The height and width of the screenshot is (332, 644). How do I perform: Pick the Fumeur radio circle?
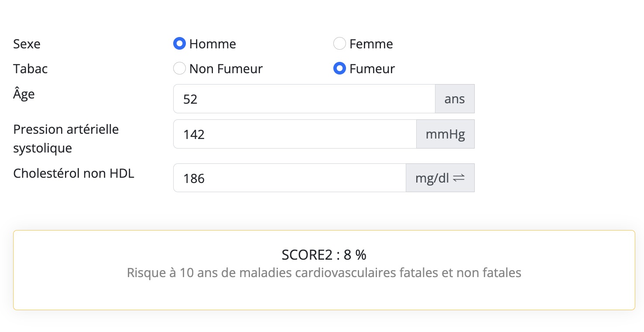pyautogui.click(x=339, y=68)
